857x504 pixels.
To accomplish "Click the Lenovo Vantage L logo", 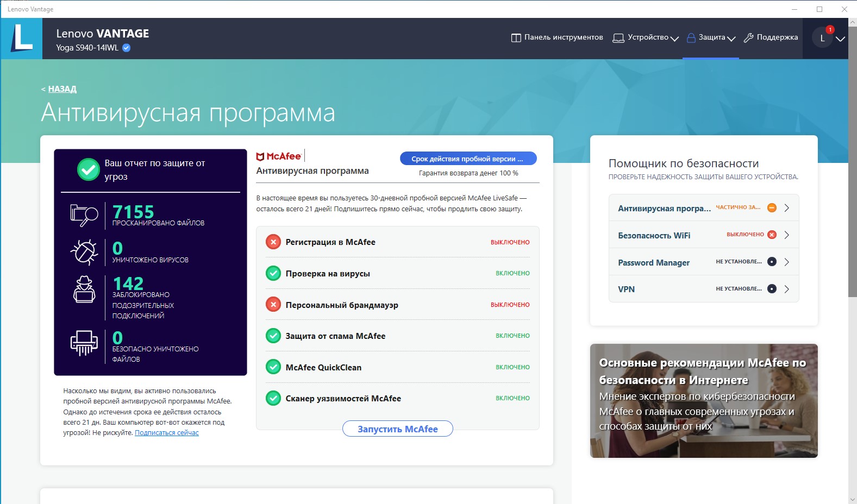I will pos(22,39).
